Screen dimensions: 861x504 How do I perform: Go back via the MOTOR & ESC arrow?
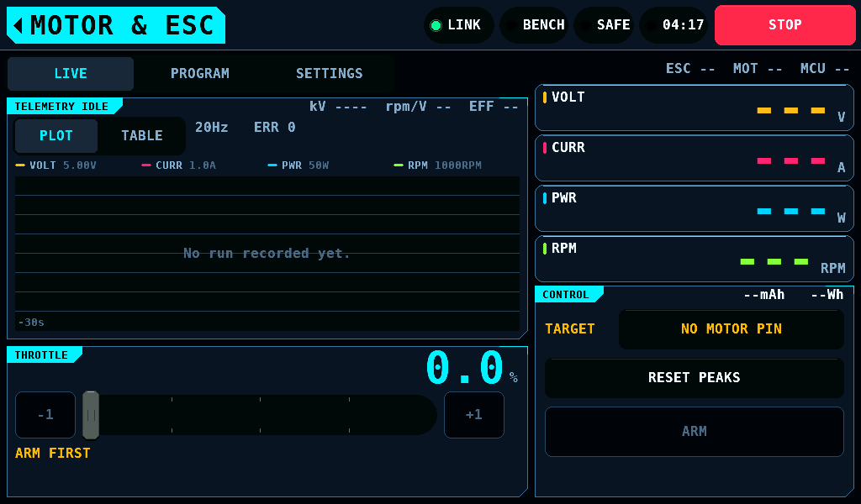click(116, 25)
